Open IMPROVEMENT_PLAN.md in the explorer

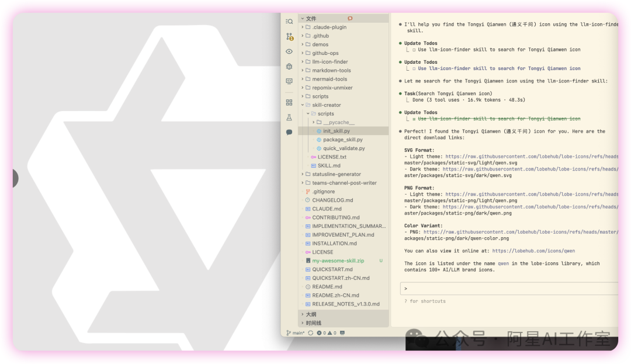tap(344, 235)
